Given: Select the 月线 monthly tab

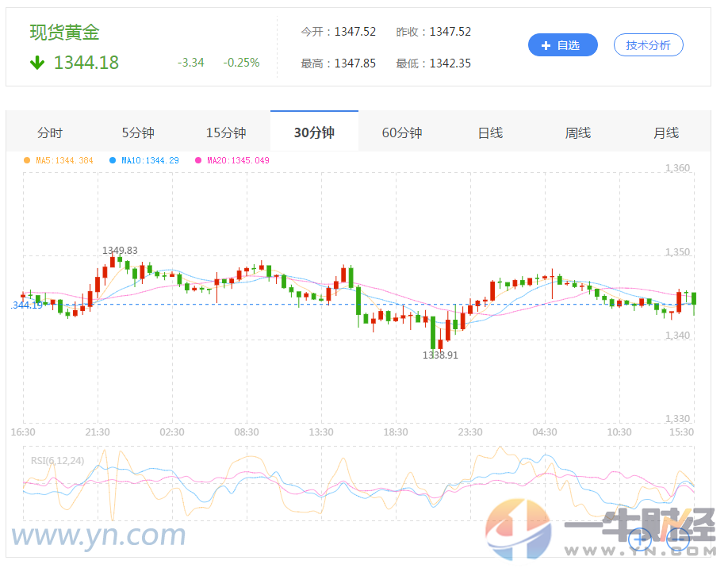Looking at the screenshot, I should coord(666,133).
